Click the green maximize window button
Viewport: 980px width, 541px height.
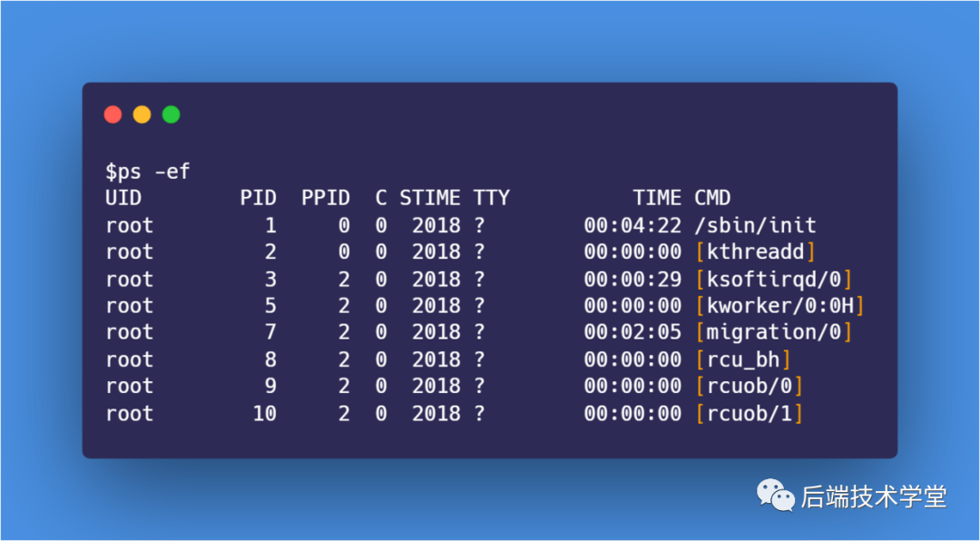tap(171, 114)
